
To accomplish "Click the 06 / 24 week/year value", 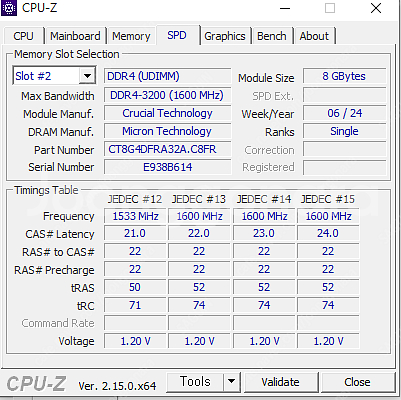I will [345, 113].
